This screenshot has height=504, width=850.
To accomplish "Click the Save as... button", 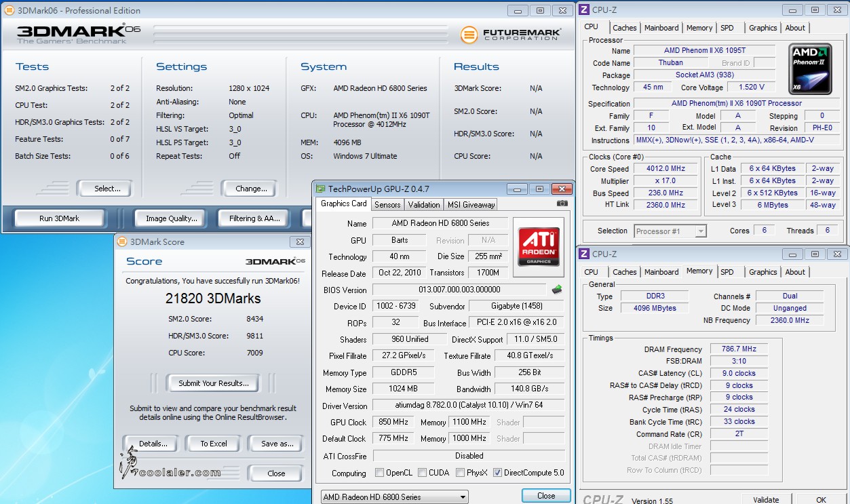I will 277,444.
